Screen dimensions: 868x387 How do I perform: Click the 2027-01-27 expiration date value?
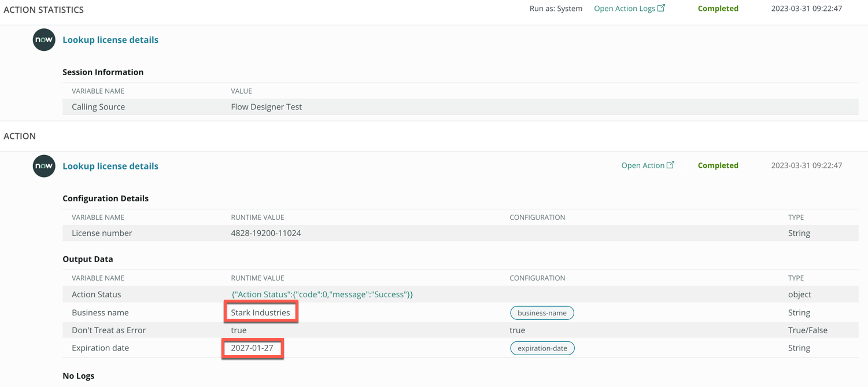(x=252, y=348)
